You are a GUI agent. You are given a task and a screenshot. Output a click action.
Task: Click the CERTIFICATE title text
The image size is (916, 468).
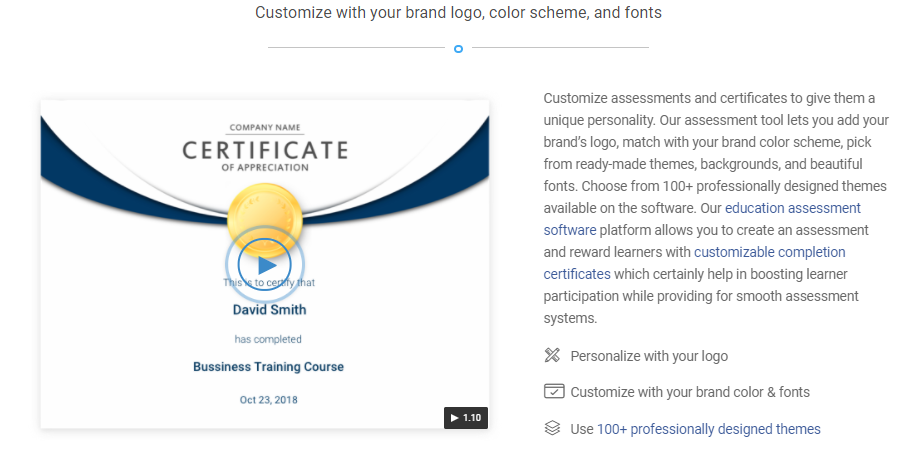tap(265, 151)
